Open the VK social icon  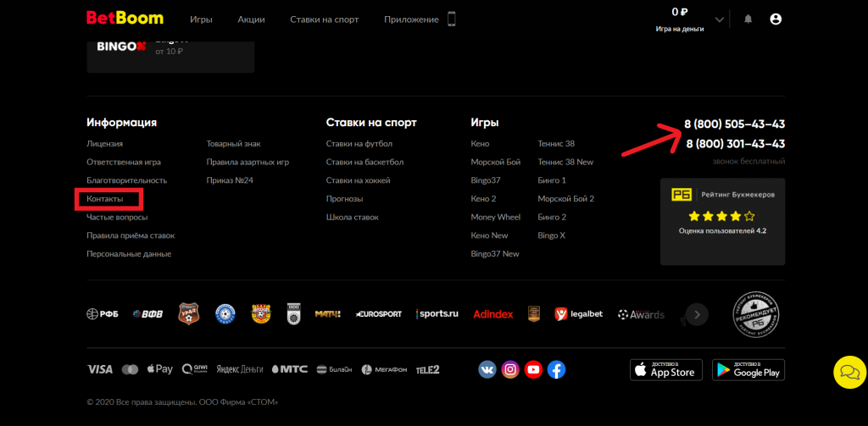tap(487, 369)
